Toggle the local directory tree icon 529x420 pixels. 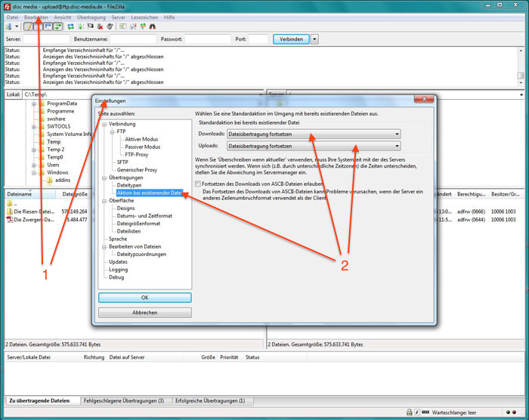(x=38, y=26)
